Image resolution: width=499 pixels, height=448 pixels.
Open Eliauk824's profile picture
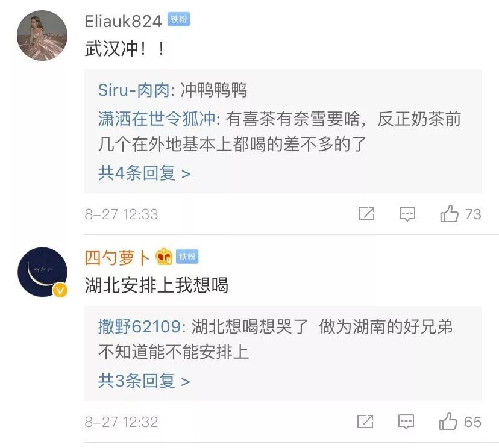coord(42,36)
